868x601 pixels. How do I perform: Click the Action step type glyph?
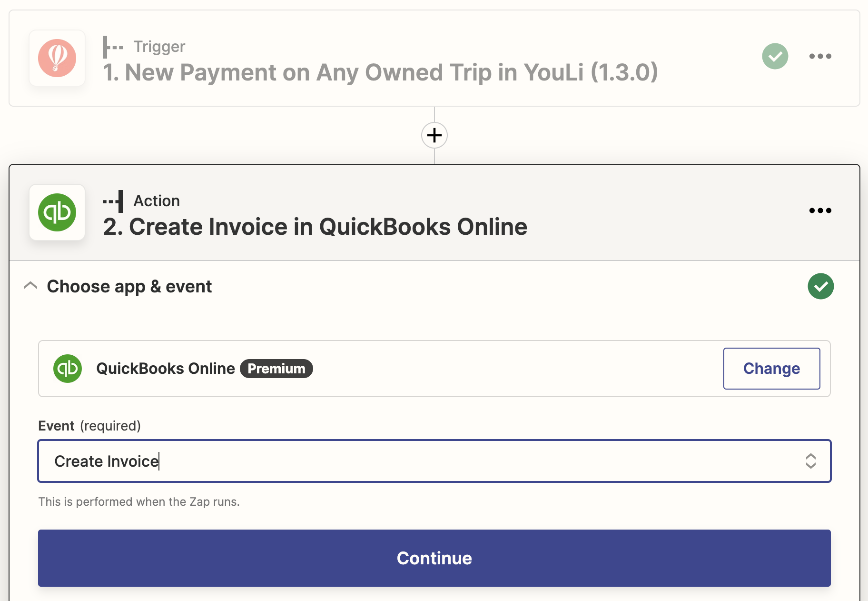tap(113, 201)
